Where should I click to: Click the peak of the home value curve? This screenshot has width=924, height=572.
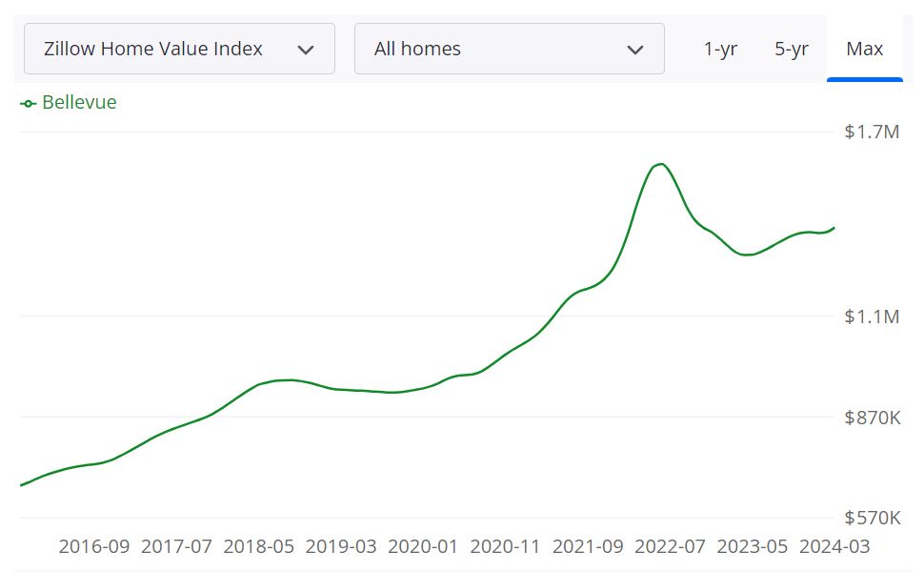tap(659, 164)
